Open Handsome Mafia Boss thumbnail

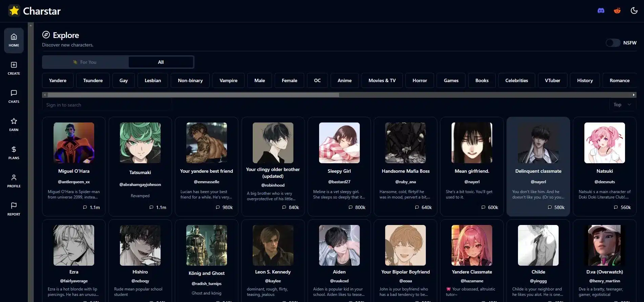tap(406, 143)
